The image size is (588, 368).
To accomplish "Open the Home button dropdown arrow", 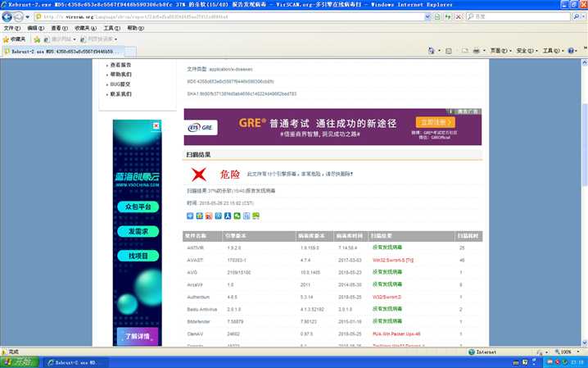I will 439,51.
